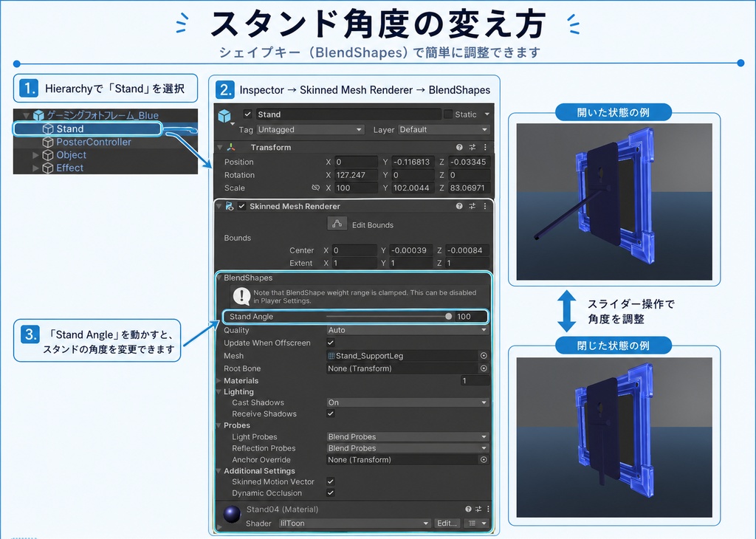The image size is (756, 539).
Task: Collapse the Additional Settings section
Action: point(219,471)
